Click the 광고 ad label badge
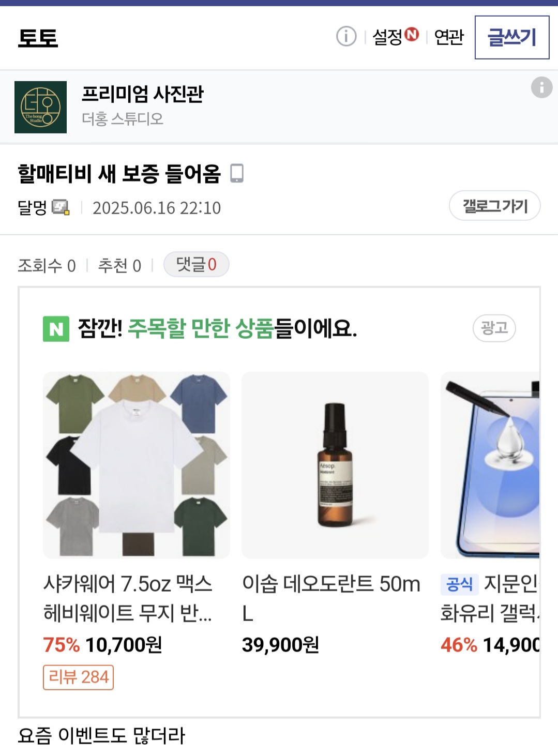The image size is (558, 756). (494, 328)
